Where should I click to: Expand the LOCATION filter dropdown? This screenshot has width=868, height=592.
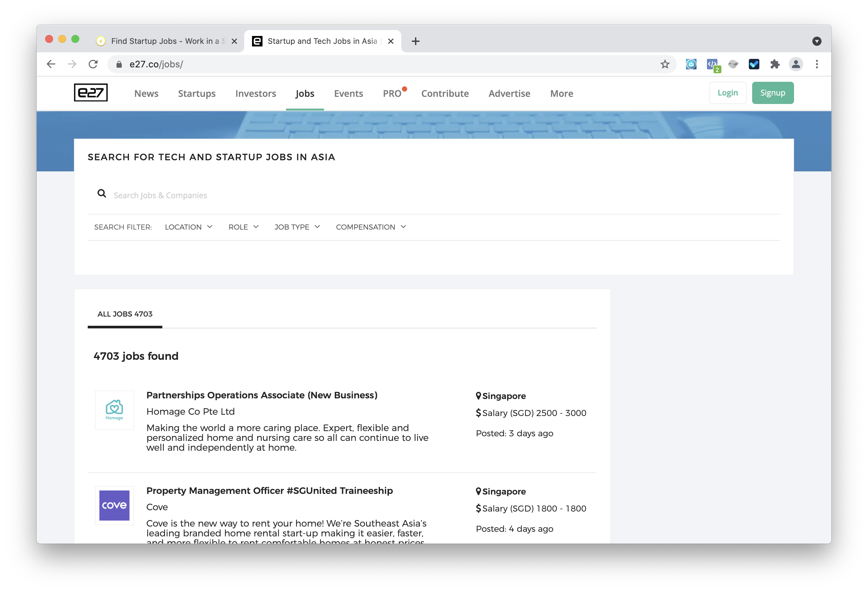[189, 227]
